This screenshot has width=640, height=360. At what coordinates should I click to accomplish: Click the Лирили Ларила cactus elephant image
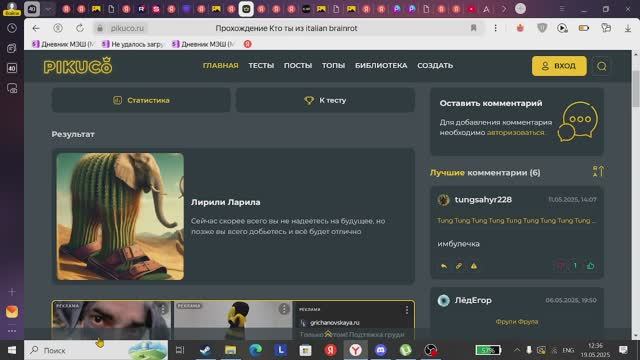(x=120, y=216)
